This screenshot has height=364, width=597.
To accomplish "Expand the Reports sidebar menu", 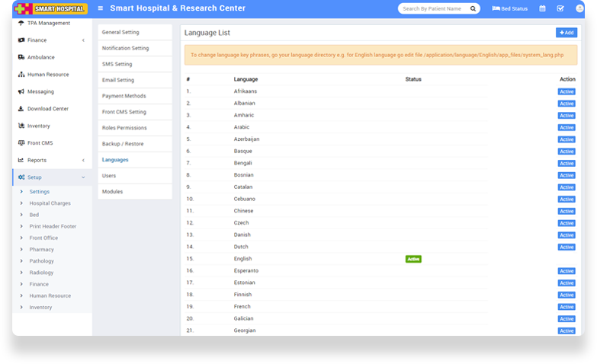I will 50,160.
